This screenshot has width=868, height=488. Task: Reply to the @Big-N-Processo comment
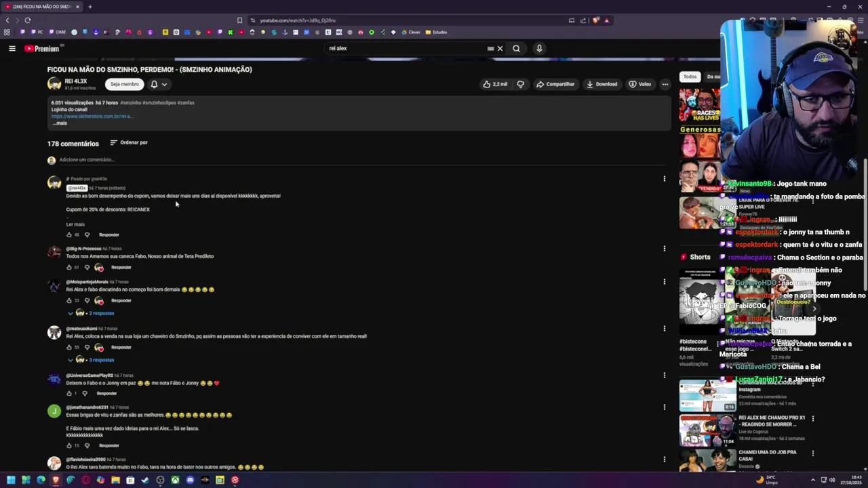click(121, 267)
